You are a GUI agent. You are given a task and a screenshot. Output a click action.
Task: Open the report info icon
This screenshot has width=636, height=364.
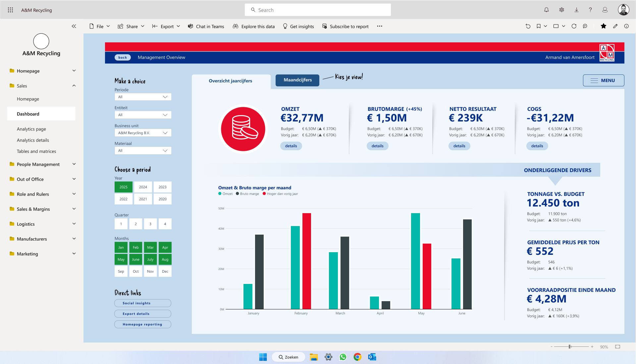626,26
